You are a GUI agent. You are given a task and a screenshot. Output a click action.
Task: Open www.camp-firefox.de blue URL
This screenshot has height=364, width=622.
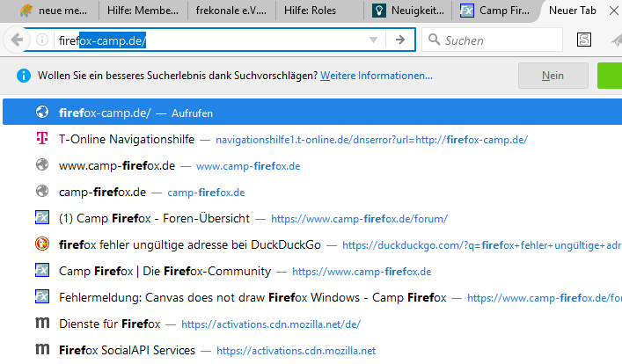[248, 166]
